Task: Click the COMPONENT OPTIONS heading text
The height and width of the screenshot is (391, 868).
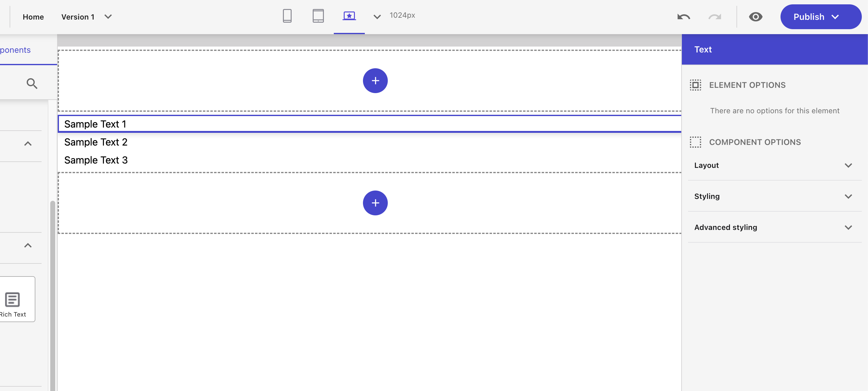Action: pyautogui.click(x=755, y=142)
